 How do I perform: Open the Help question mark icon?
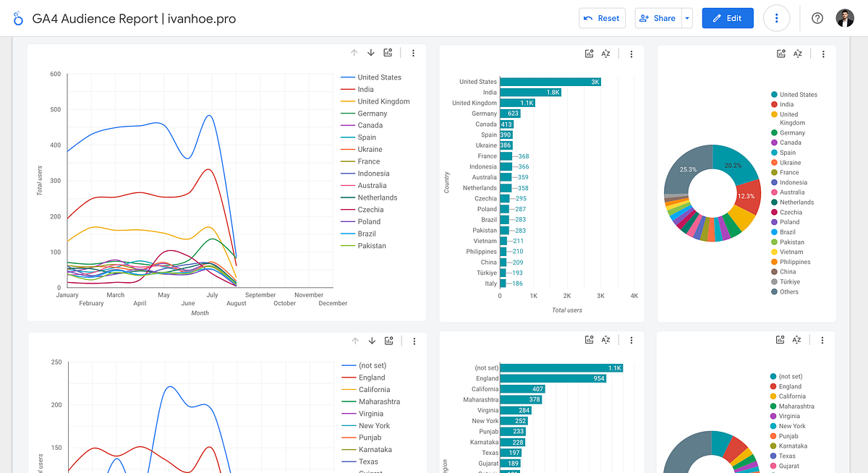[x=817, y=18]
